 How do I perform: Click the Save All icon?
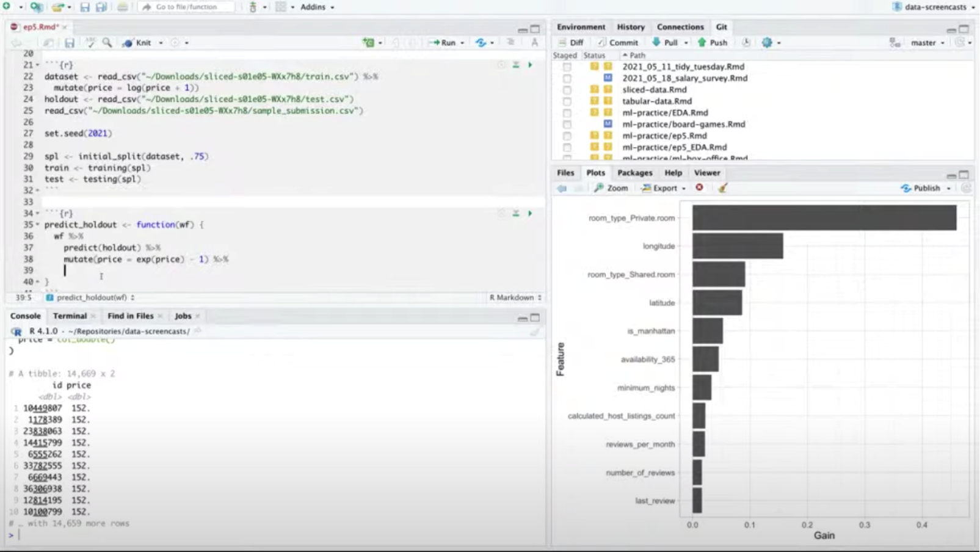(x=101, y=7)
